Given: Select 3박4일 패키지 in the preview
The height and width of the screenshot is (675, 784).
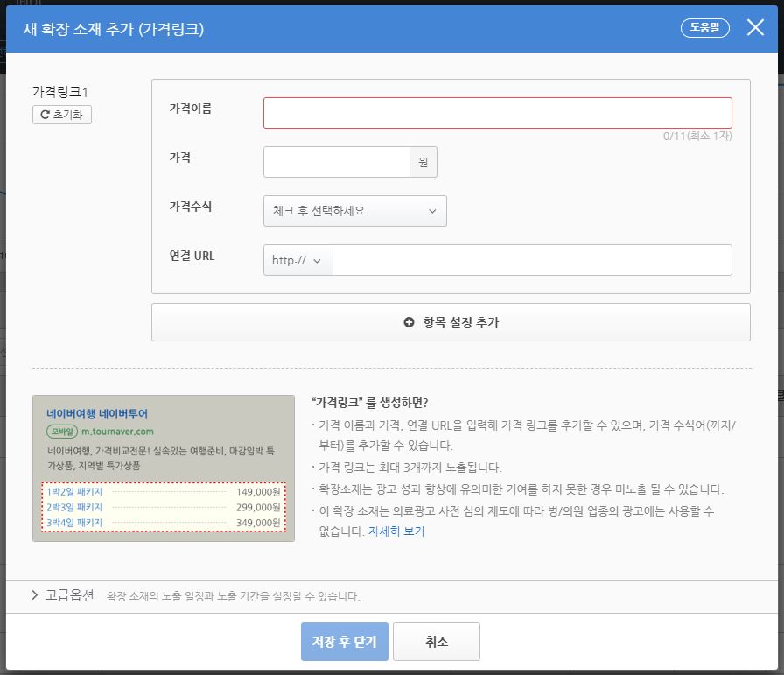Looking at the screenshot, I should pos(74,523).
